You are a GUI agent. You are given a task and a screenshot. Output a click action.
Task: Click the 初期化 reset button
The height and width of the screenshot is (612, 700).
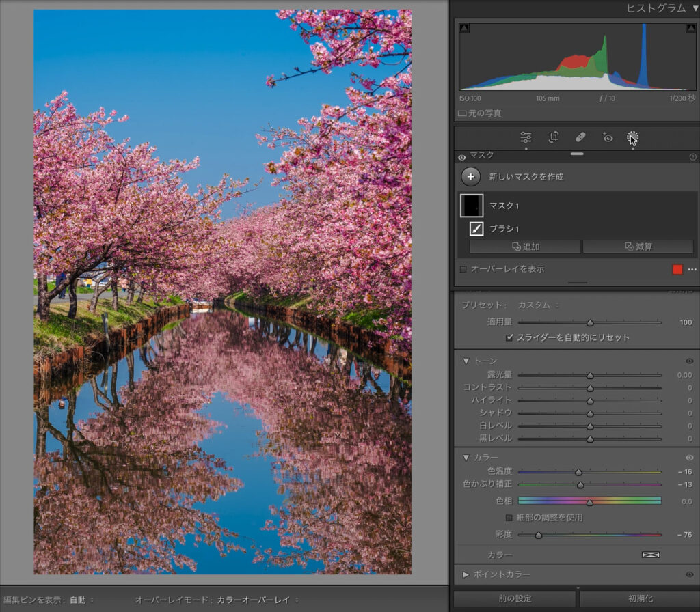coord(638,598)
